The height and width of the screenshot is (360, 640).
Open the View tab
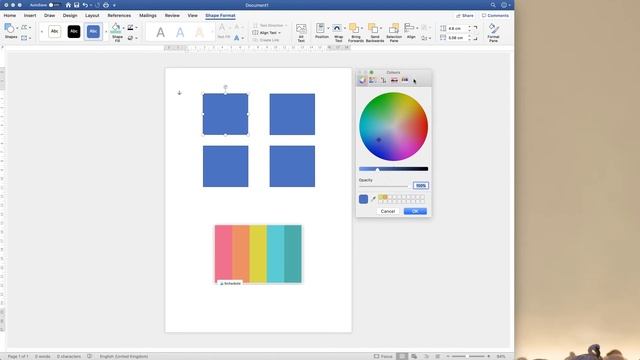click(x=193, y=16)
